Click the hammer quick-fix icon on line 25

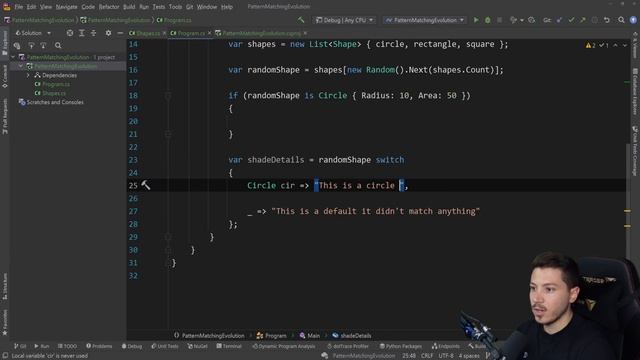click(x=146, y=185)
